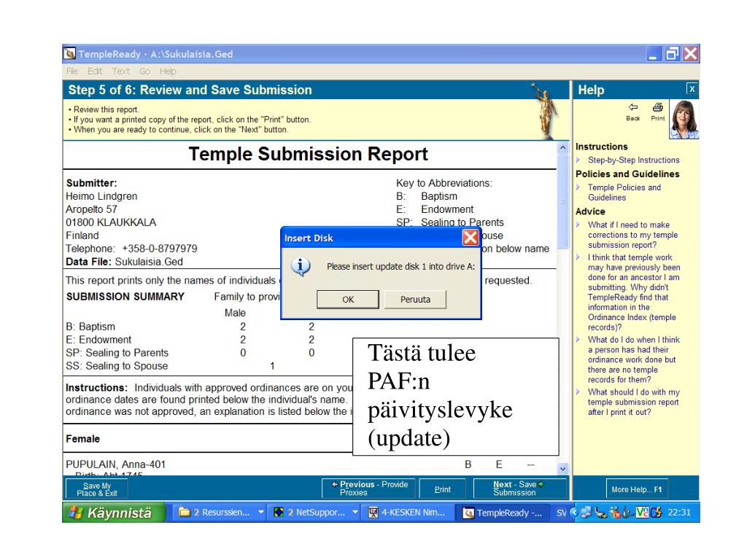Click 'Data File: Sukulaisia.Ged' text

124,262
